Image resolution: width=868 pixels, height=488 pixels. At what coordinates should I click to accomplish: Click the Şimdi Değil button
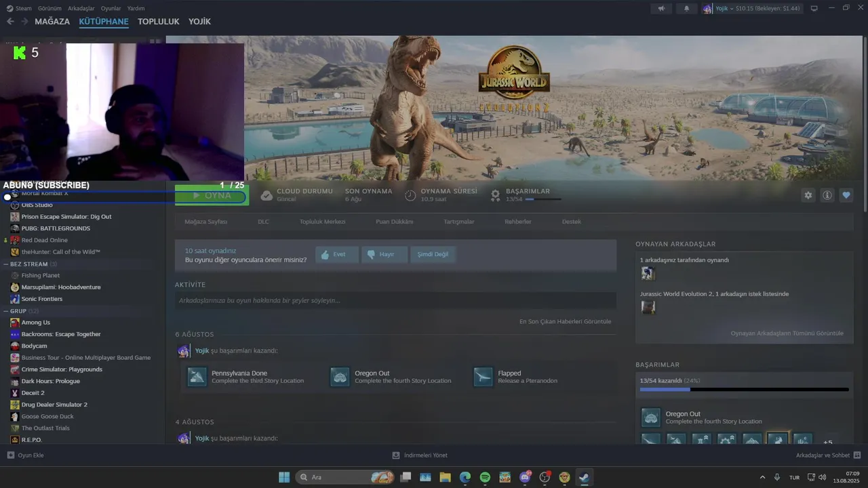[433, 255]
